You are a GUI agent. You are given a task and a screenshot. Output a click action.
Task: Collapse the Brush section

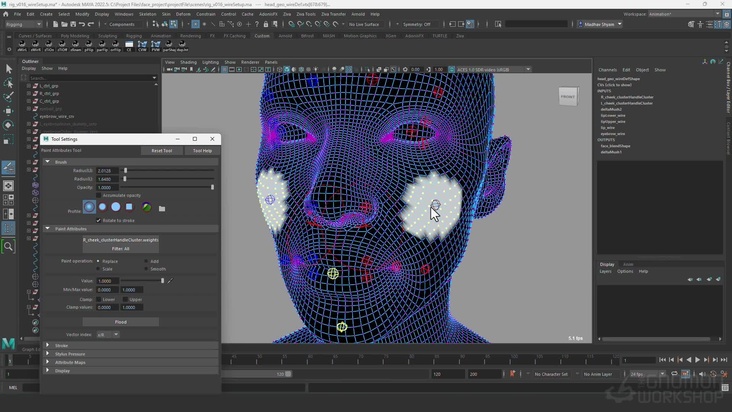(x=48, y=162)
